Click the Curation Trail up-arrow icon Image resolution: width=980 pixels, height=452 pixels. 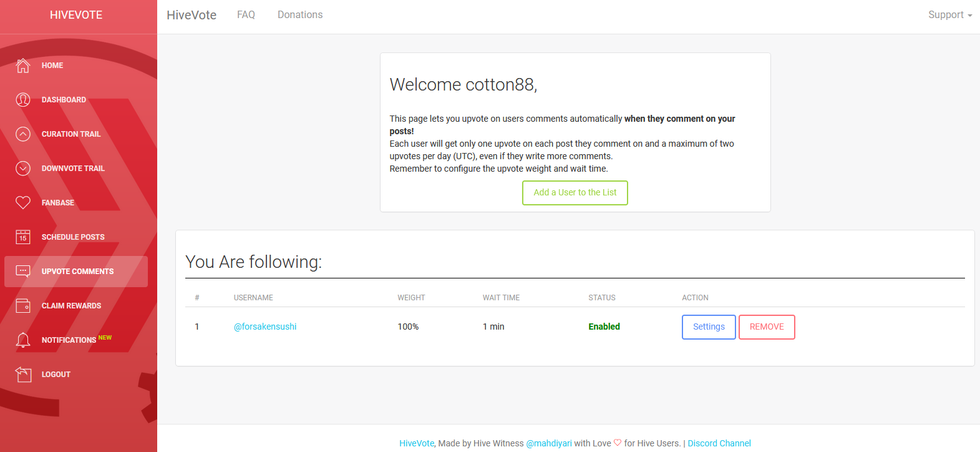tap(23, 134)
